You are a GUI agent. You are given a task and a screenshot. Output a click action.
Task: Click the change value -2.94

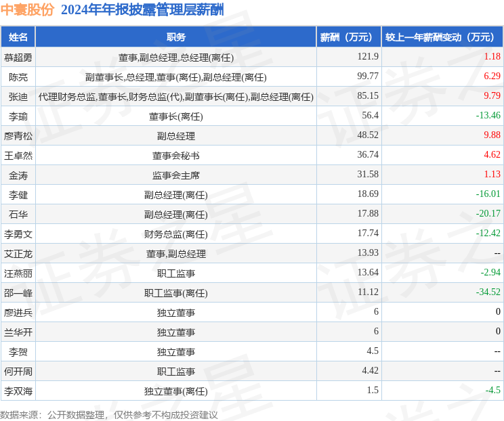point(490,272)
